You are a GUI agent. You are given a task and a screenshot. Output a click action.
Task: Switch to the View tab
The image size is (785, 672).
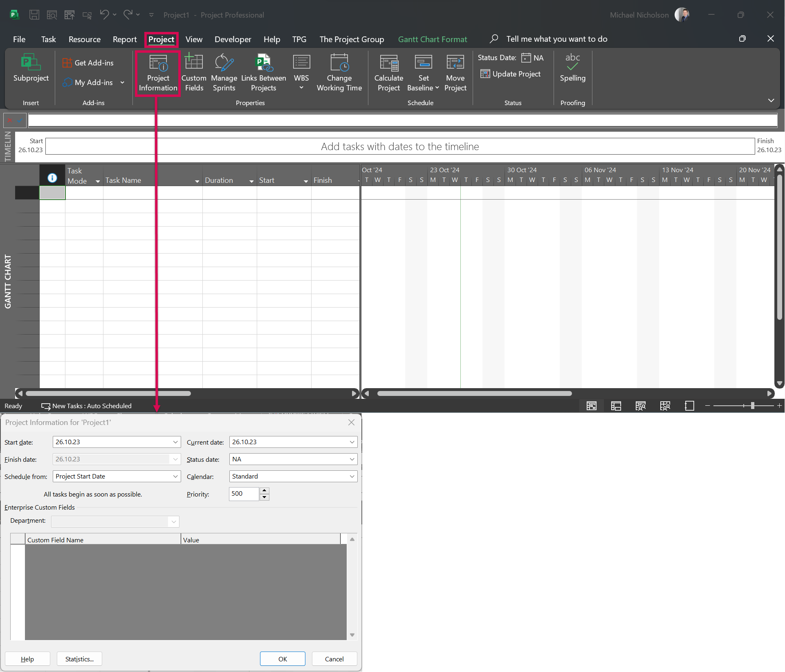tap(194, 39)
